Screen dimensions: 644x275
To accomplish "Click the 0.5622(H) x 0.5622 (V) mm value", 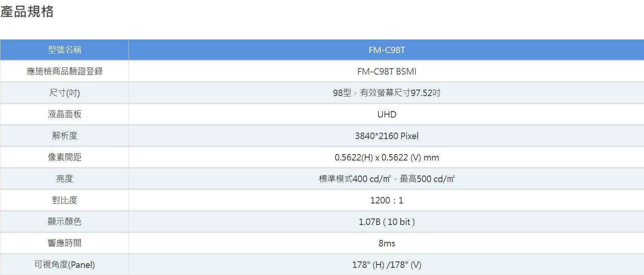I will pos(387,157).
